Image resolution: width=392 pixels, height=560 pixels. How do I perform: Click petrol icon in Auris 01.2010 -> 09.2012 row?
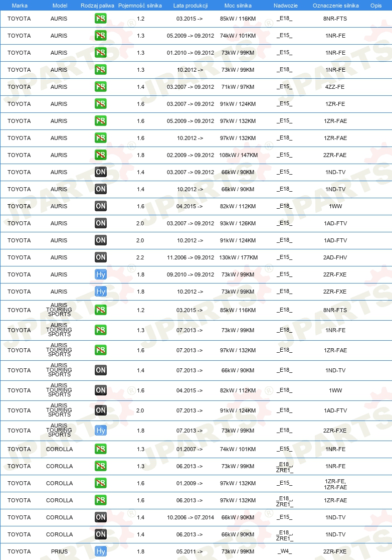[101, 53]
